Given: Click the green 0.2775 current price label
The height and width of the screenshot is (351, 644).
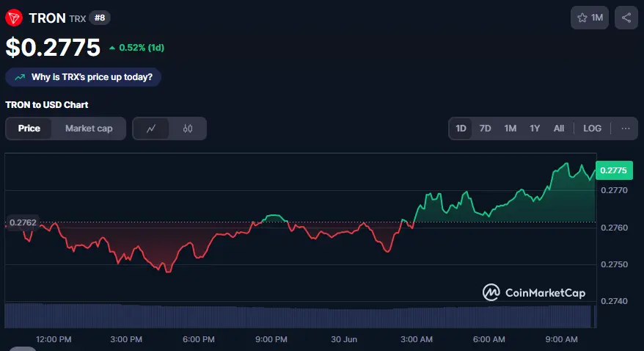Looking at the screenshot, I should pos(614,170).
